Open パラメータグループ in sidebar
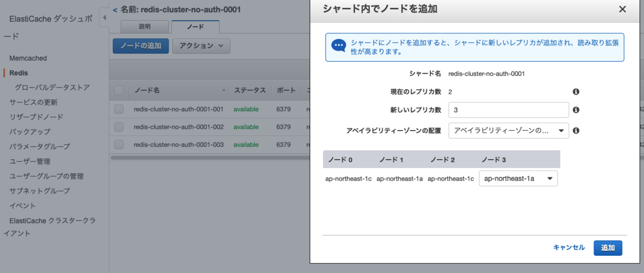 [39, 146]
